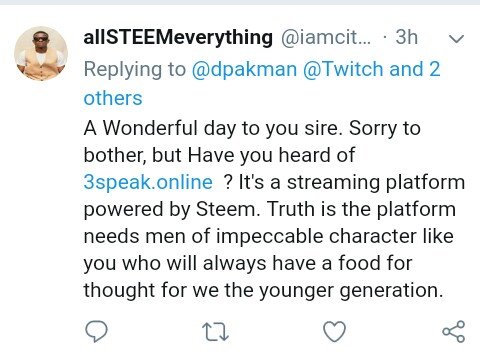This screenshot has width=480, height=363.
Task: Show the 'and 2' replied users
Action: (415, 69)
